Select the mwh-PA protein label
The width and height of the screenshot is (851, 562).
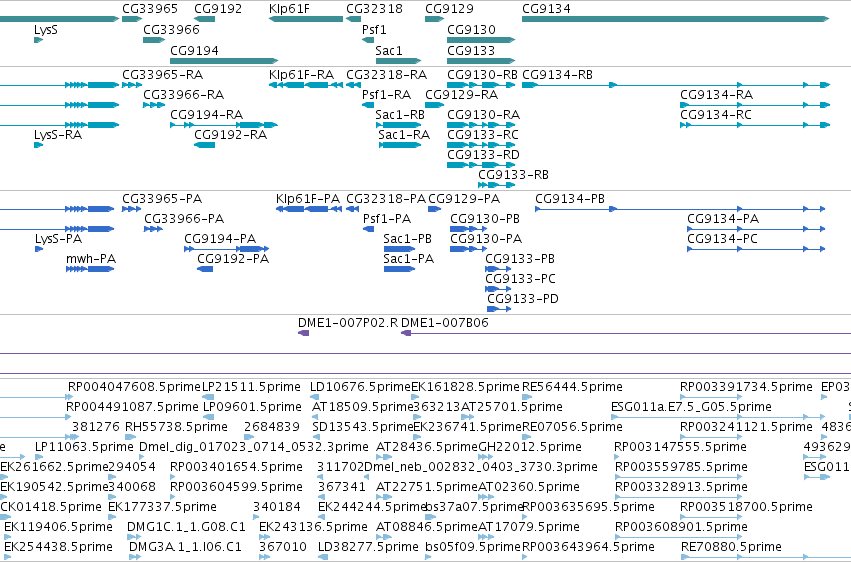(91, 259)
